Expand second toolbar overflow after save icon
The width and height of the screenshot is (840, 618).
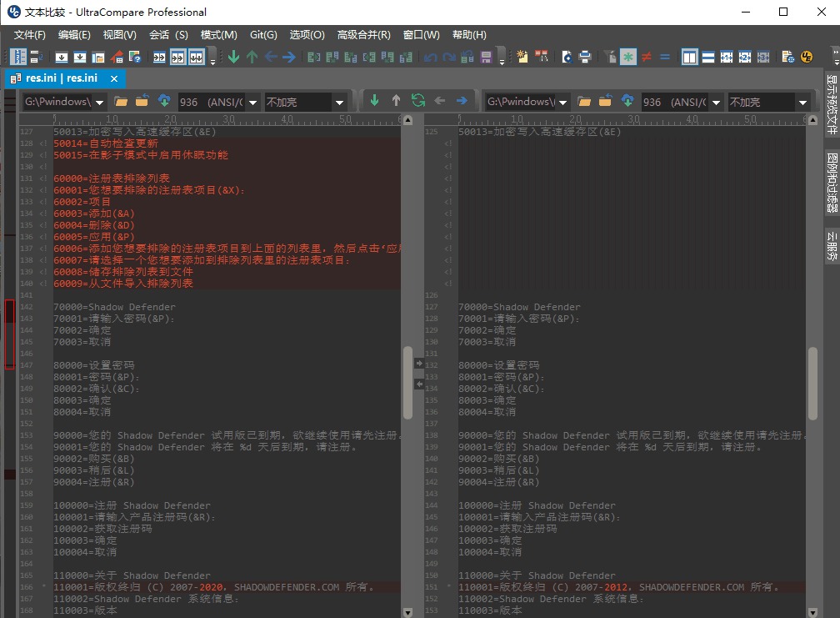[x=502, y=57]
